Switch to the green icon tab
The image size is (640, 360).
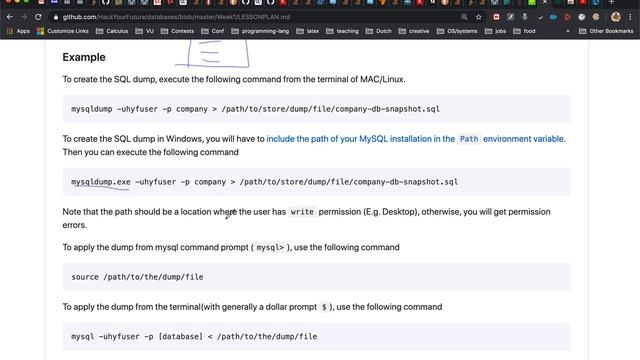[x=532, y=2]
